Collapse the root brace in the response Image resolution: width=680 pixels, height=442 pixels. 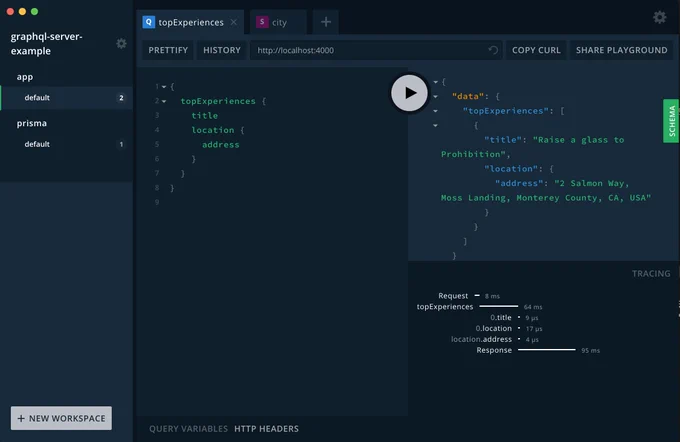435,82
